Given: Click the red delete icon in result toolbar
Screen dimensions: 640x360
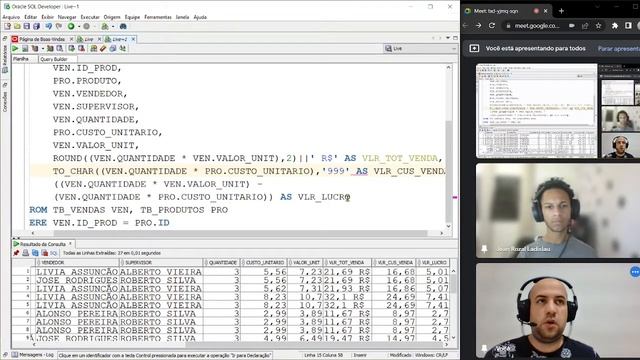Looking at the screenshot, I should pyautogui.click(x=44, y=253).
